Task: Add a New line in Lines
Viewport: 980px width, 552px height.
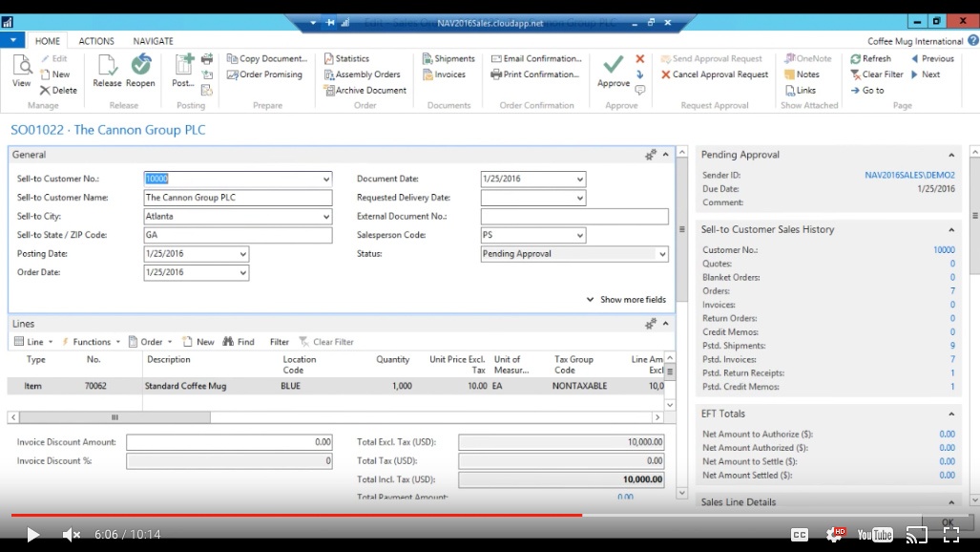Action: (x=198, y=342)
